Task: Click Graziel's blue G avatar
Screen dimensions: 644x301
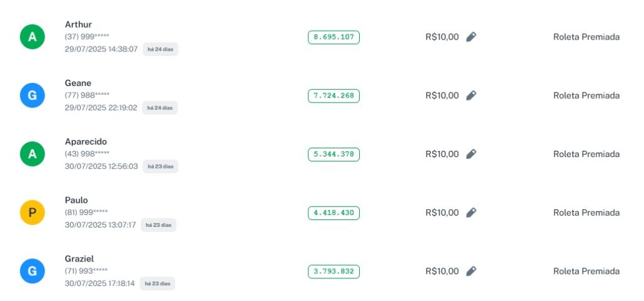Action: [x=32, y=271]
